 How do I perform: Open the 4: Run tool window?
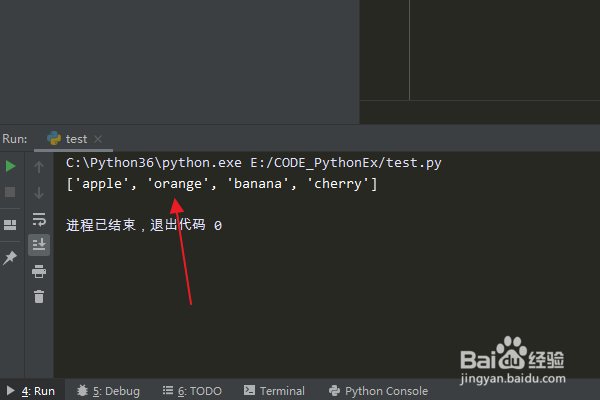32,391
